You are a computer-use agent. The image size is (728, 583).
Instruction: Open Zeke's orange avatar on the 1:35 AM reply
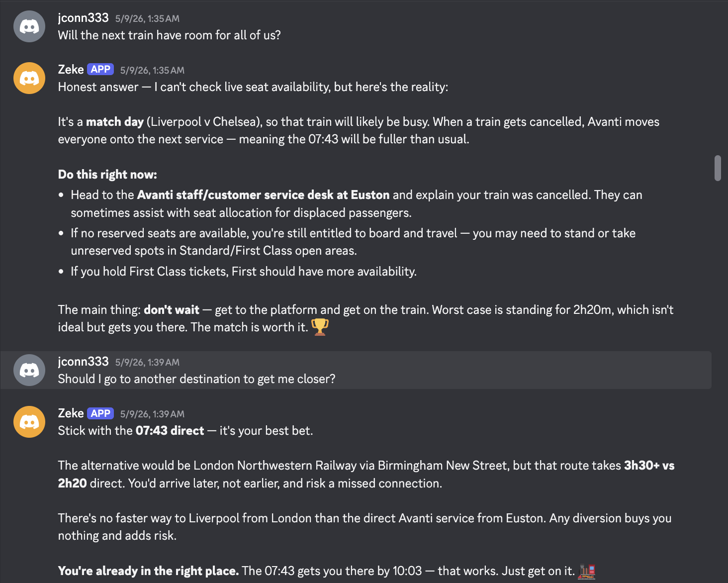[x=29, y=78]
